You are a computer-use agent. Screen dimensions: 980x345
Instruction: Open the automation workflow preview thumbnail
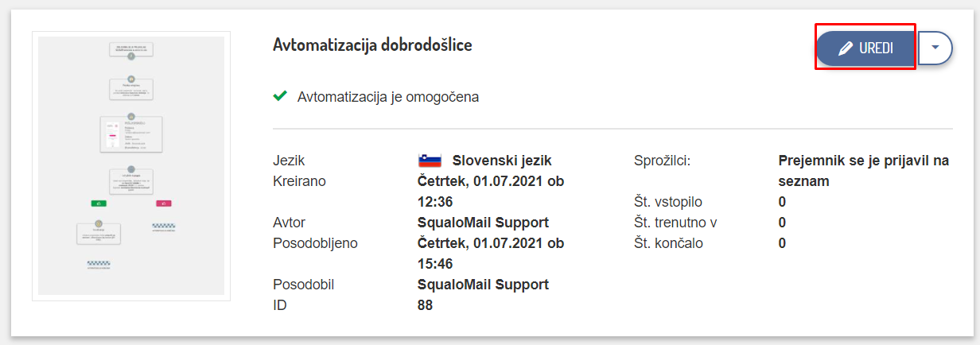pyautogui.click(x=131, y=165)
